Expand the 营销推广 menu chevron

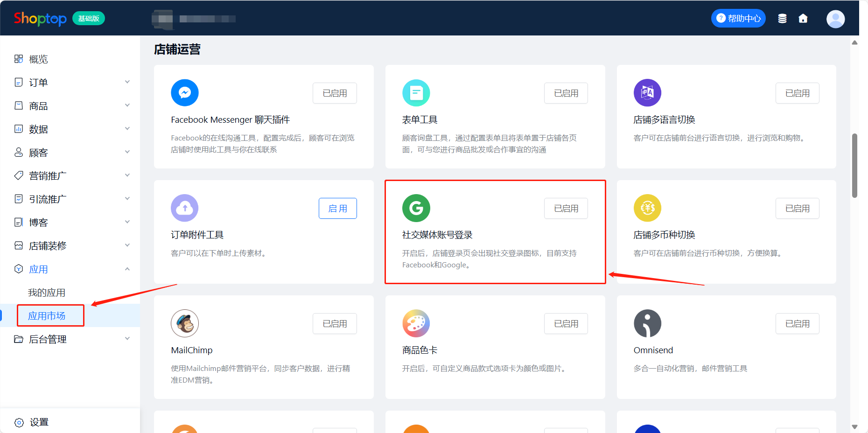pos(127,175)
